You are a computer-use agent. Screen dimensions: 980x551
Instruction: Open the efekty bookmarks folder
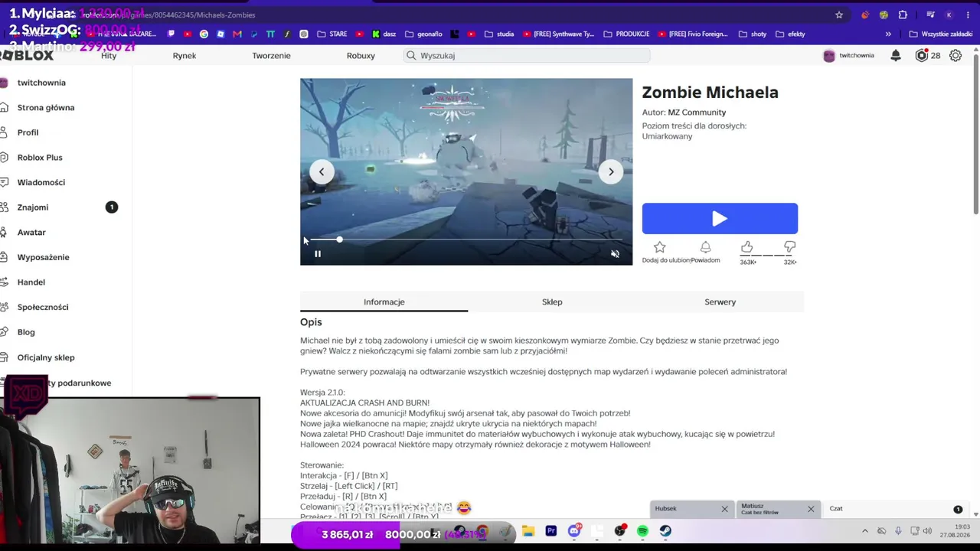point(790,34)
